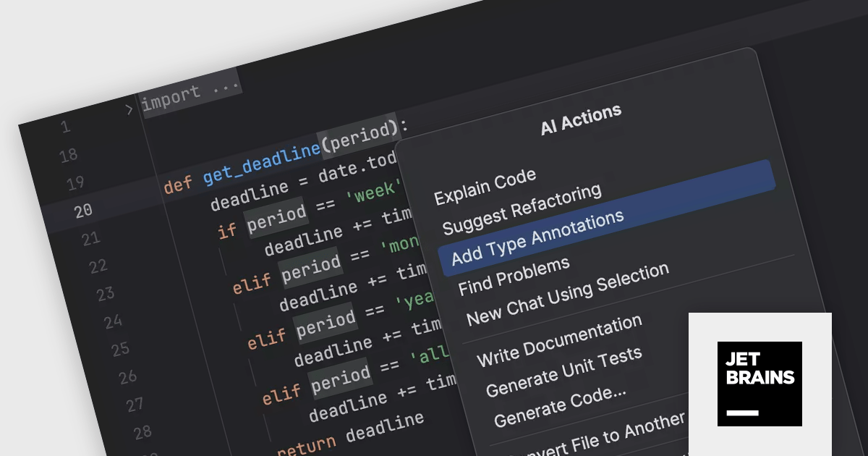This screenshot has width=868, height=456.
Task: Click line number 19 in gutter
Action: [76, 183]
